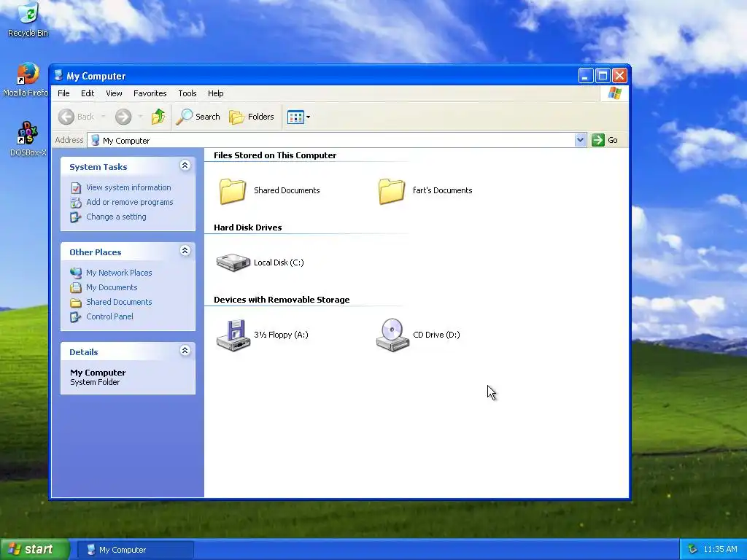Open My Documents in Other Places
The width and height of the screenshot is (747, 560).
(x=112, y=287)
